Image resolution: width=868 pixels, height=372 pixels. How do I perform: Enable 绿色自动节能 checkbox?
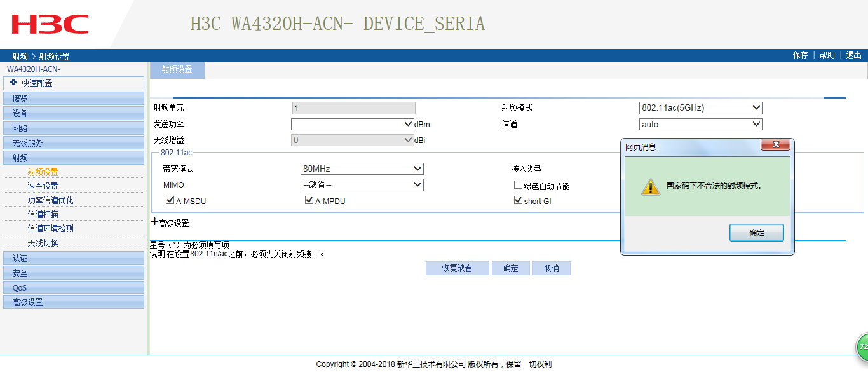point(518,185)
